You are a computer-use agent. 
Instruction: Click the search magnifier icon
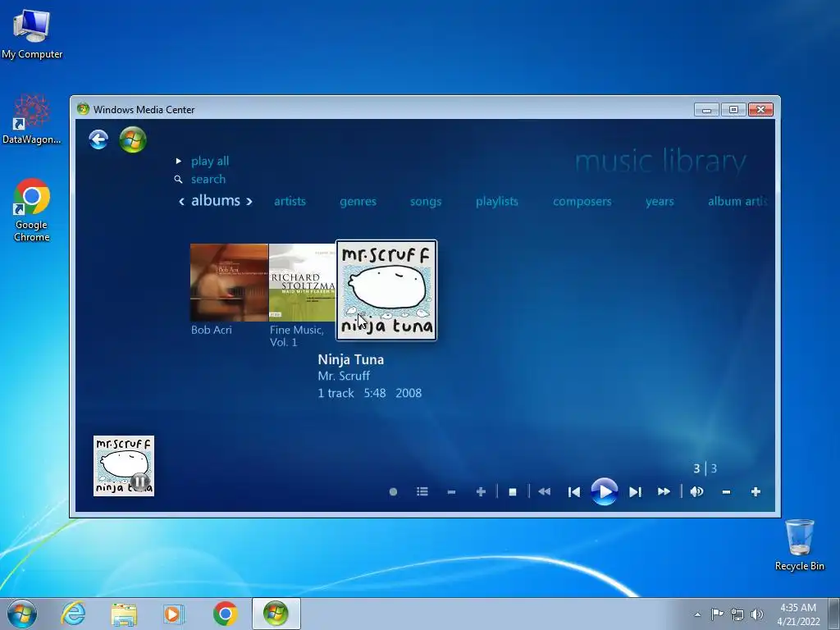pos(178,180)
